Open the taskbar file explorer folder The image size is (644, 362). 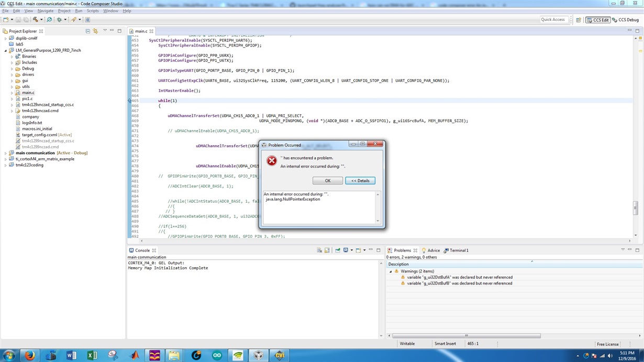click(175, 355)
